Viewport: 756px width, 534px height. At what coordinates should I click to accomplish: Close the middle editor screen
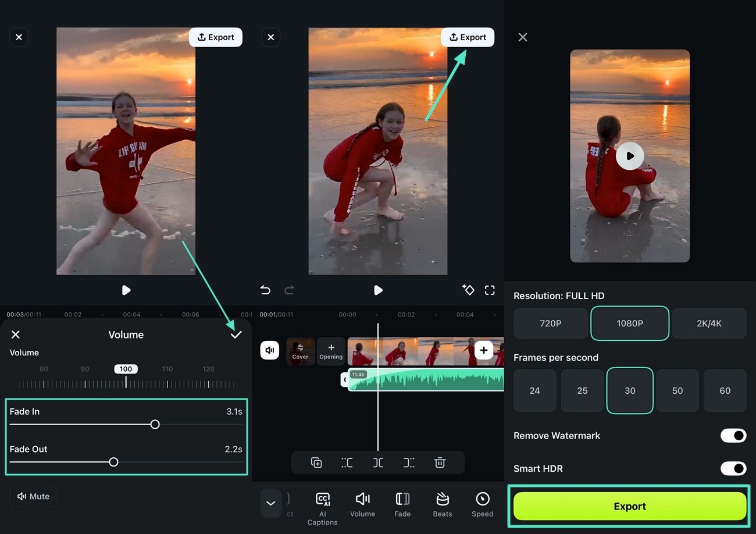[x=270, y=37]
